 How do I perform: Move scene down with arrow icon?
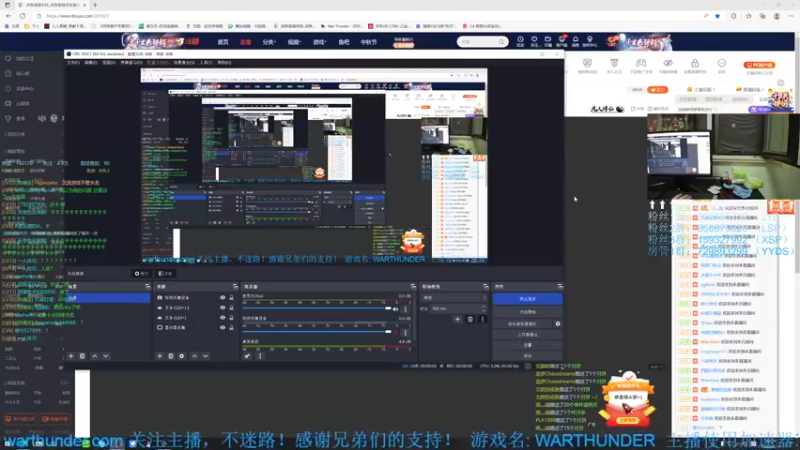coord(106,356)
